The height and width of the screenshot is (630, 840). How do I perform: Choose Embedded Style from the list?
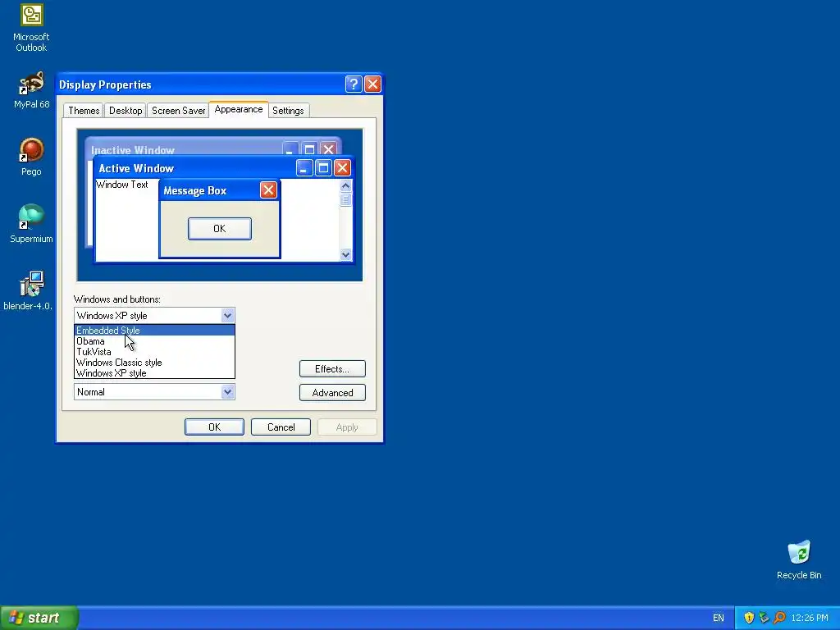point(154,331)
